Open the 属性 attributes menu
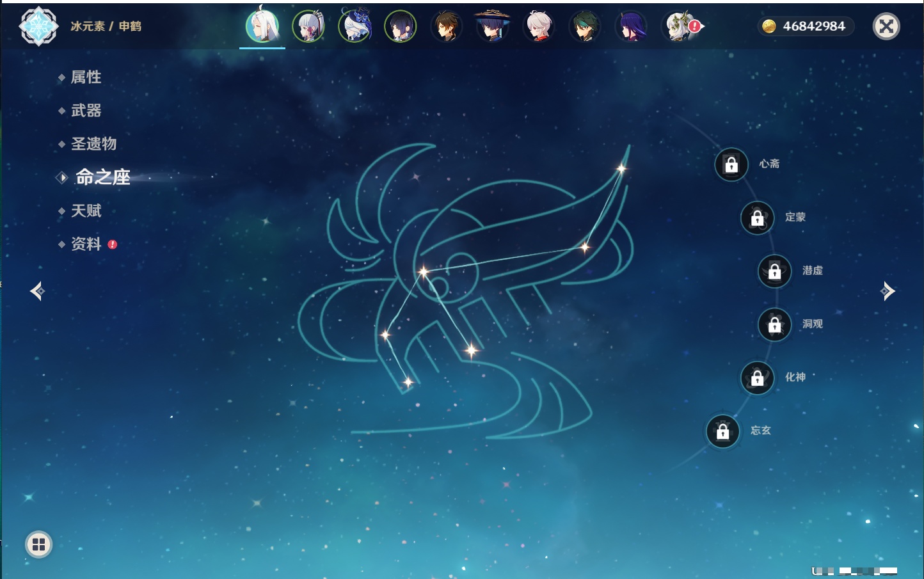The width and height of the screenshot is (924, 579). (x=86, y=77)
